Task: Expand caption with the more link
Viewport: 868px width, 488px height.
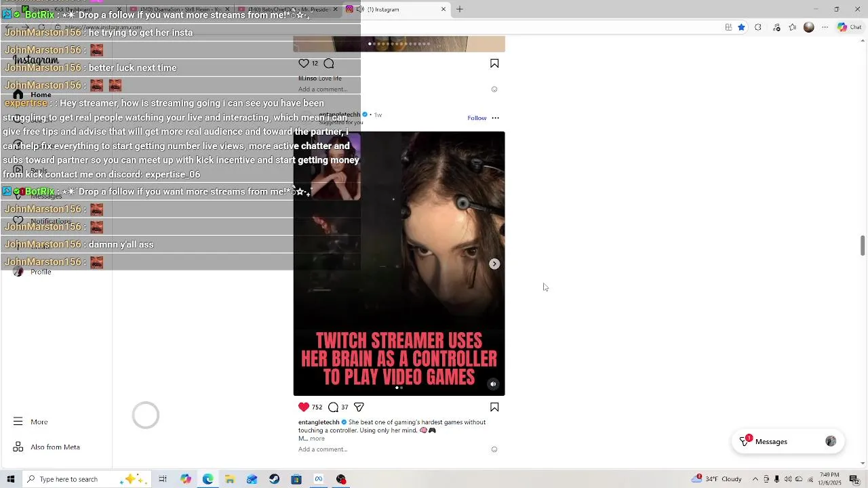Action: click(317, 439)
